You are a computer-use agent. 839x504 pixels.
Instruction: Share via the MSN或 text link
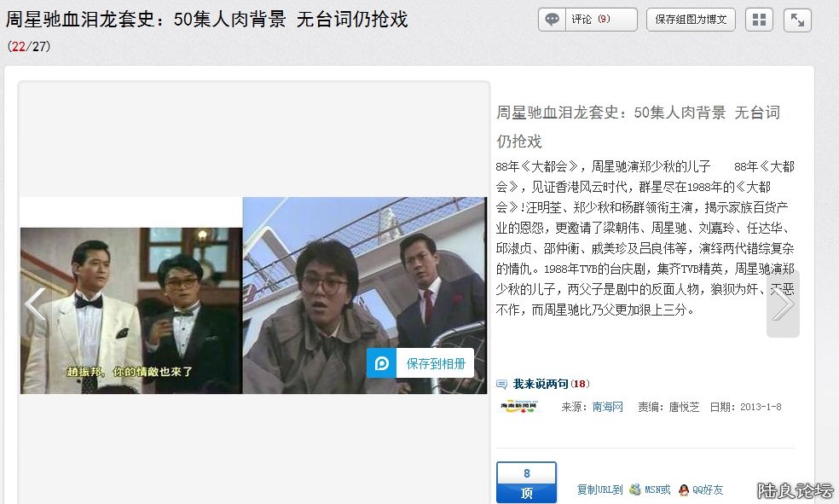[x=657, y=490]
